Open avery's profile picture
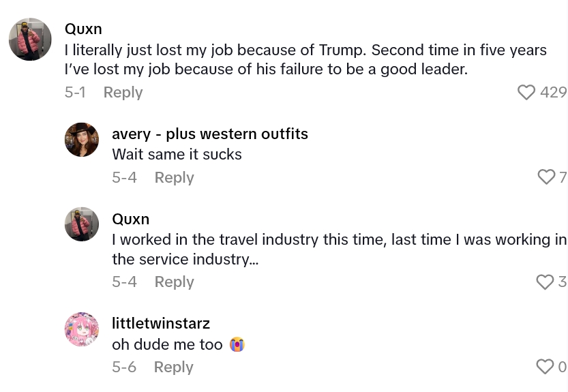Screen dimensions: 568x392 (x=82, y=140)
